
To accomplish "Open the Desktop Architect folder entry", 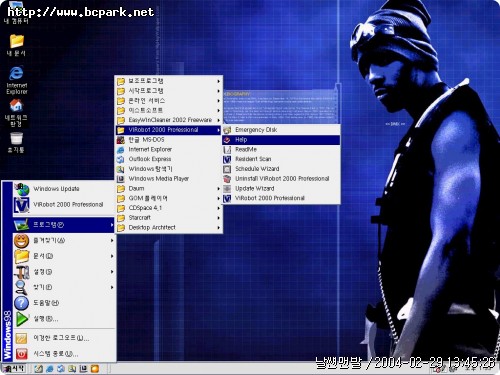I will click(169, 227).
